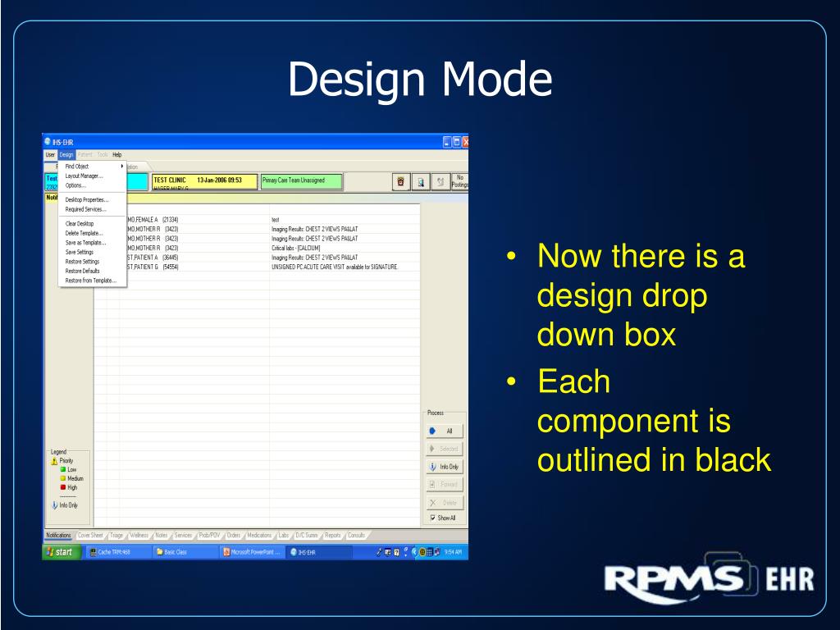840x630 pixels.
Task: Click the Info Only process button
Action: (x=445, y=467)
